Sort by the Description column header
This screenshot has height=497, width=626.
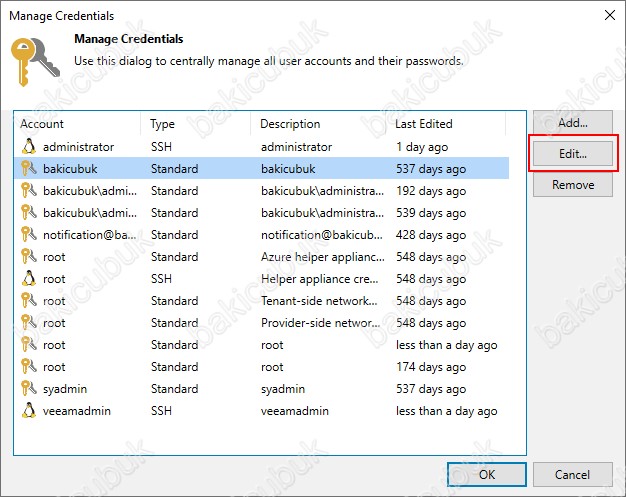318,124
